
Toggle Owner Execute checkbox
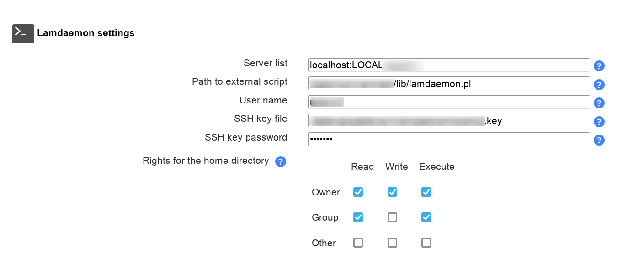(x=426, y=192)
